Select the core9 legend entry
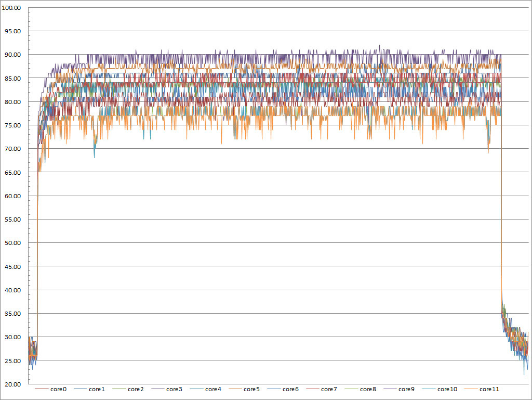532x400 pixels. coord(399,389)
